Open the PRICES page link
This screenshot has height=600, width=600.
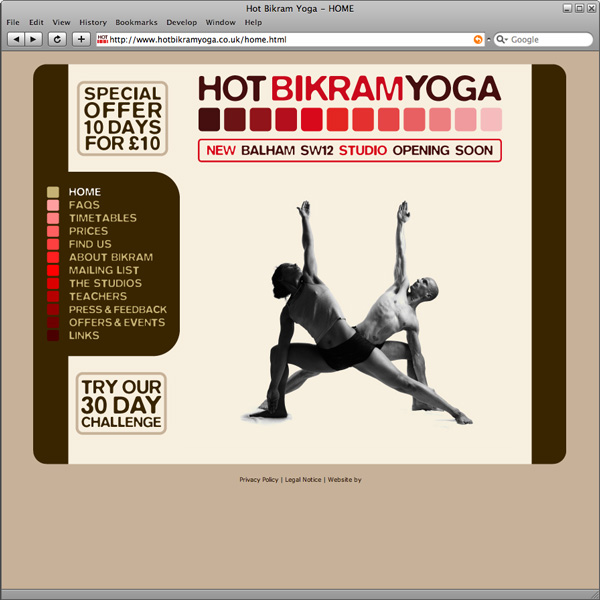(88, 231)
